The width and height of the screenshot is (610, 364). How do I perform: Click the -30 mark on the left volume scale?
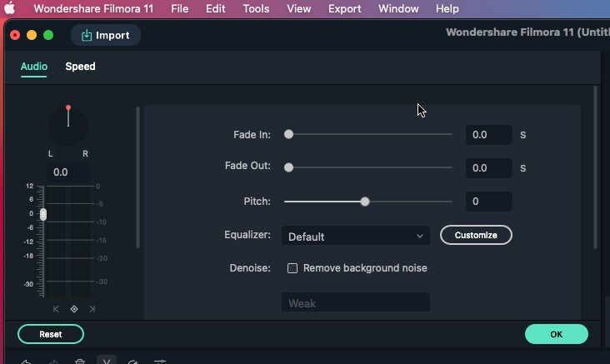[28, 284]
